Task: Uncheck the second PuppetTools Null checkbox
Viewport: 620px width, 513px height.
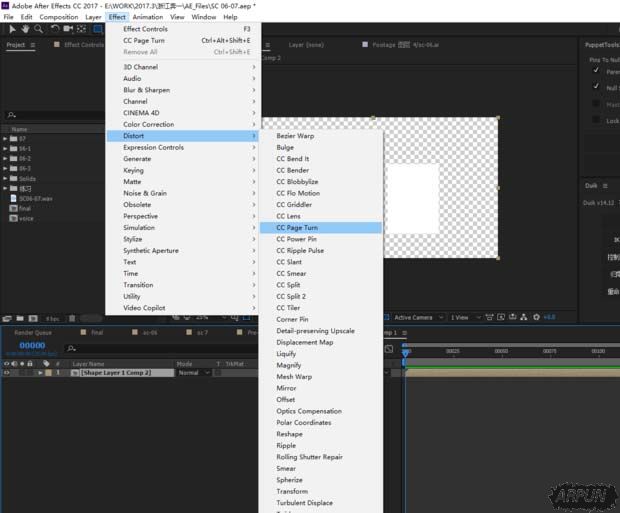Action: (597, 87)
